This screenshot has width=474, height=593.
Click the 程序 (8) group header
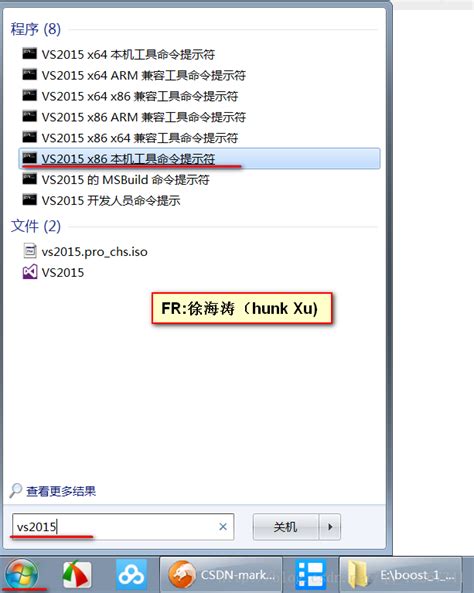coord(36,29)
